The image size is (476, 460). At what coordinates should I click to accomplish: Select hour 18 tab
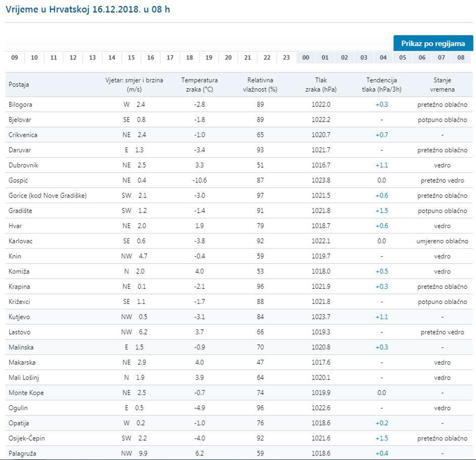(x=189, y=58)
